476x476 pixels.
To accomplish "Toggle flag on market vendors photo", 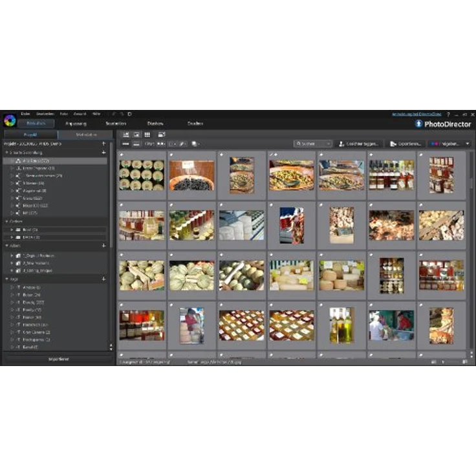I will [x=371, y=305].
